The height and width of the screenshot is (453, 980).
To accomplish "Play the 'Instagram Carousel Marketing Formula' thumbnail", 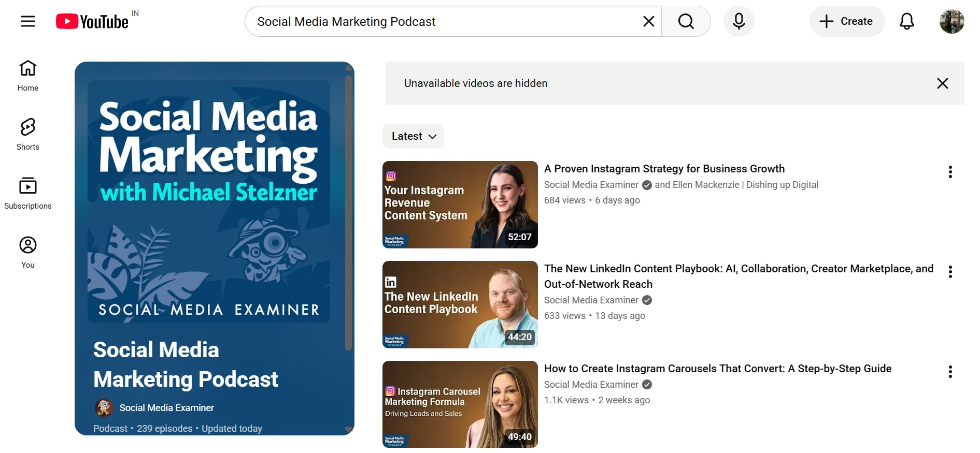I will pyautogui.click(x=460, y=404).
